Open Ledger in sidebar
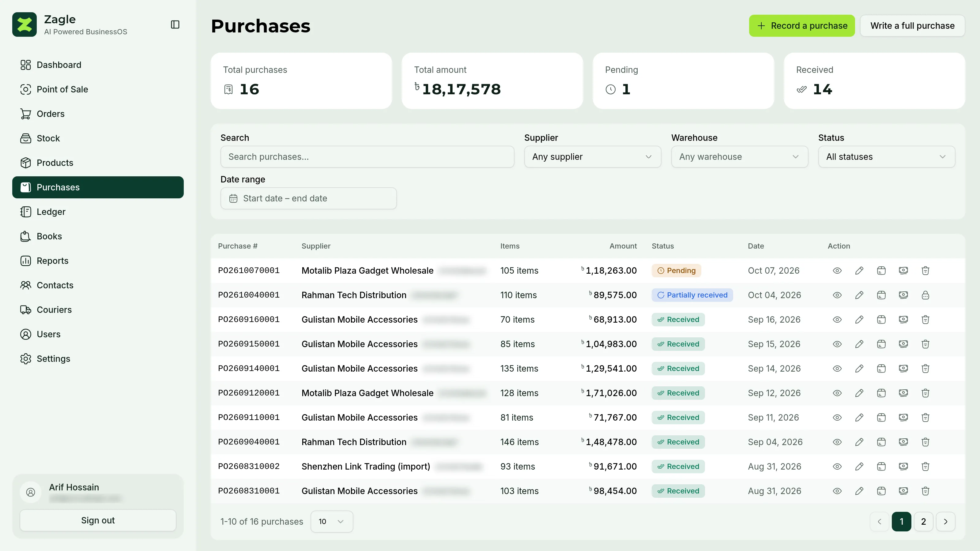This screenshot has height=551, width=980. tap(98, 212)
